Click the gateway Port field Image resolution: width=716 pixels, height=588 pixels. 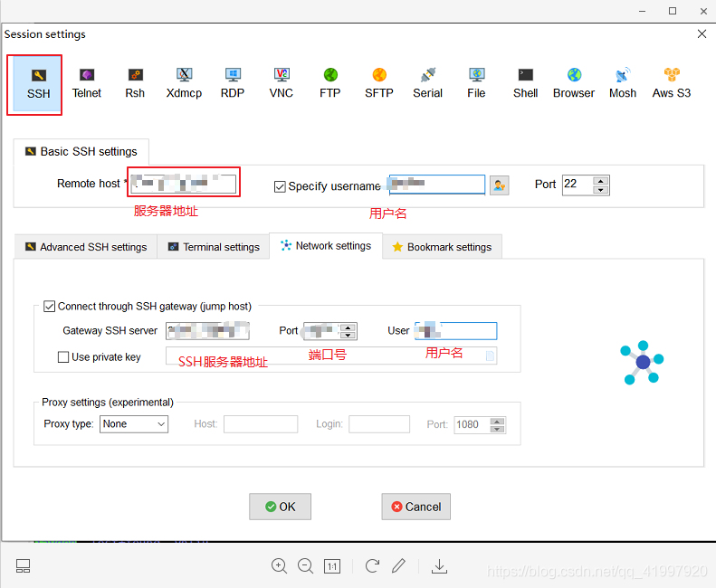click(322, 331)
